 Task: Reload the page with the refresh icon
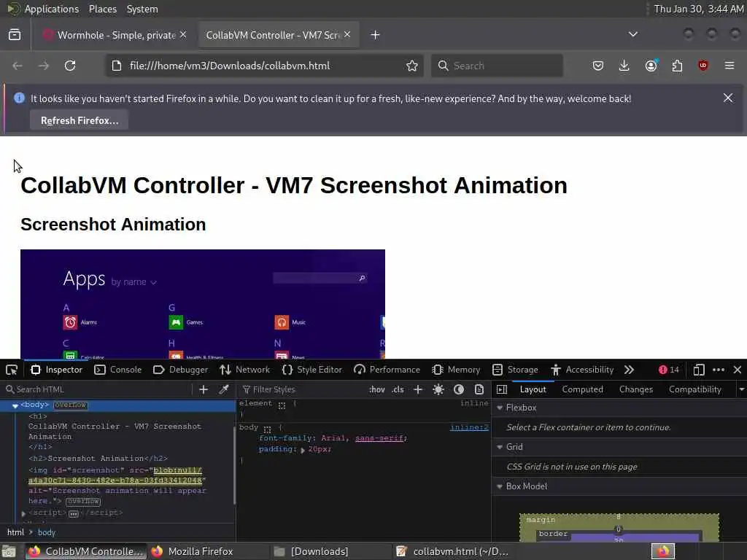(70, 66)
